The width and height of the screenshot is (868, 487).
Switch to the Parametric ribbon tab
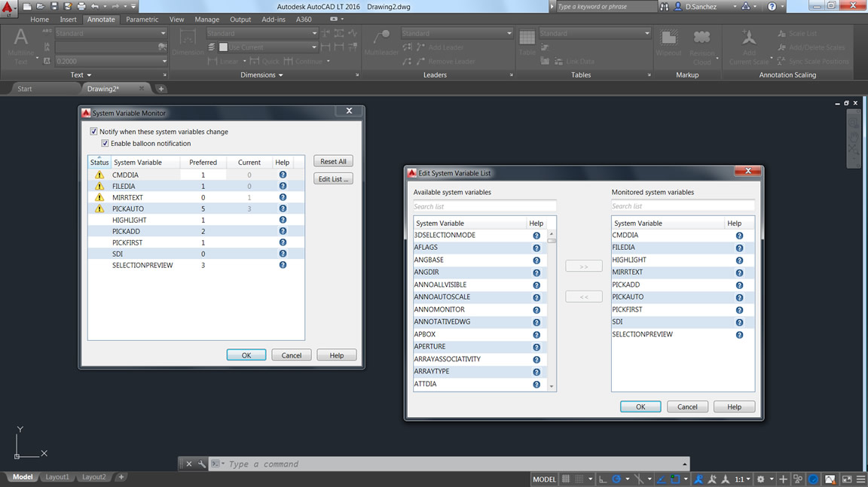tap(142, 20)
